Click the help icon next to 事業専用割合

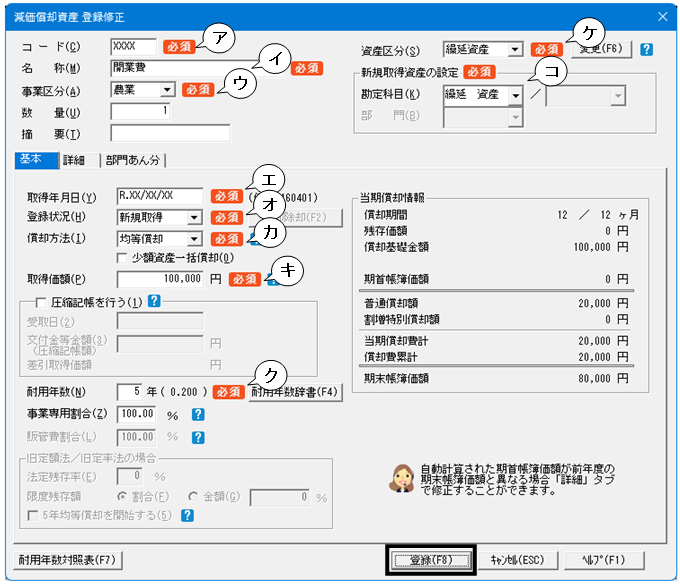click(198, 414)
